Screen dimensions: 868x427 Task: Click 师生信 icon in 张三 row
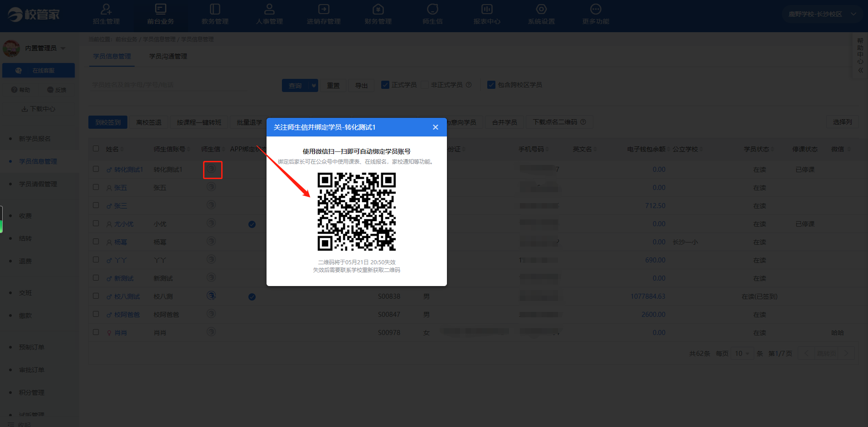[211, 205]
